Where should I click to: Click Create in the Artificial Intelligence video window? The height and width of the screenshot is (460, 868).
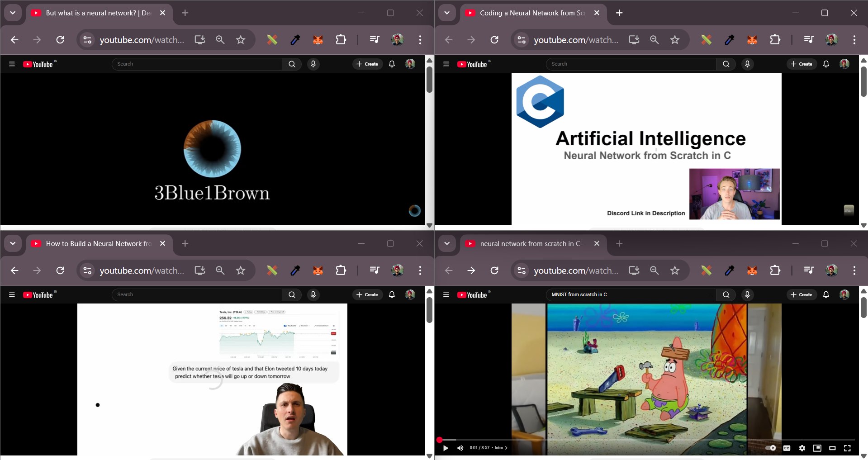click(x=802, y=64)
